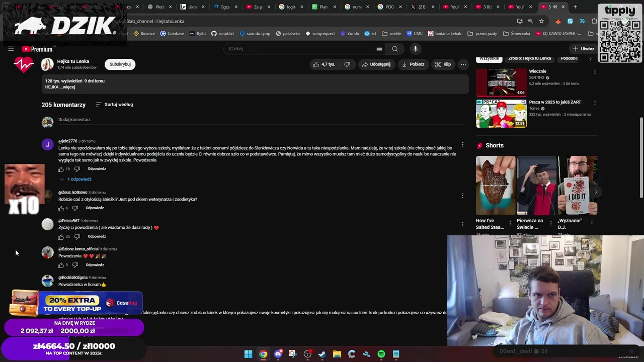This screenshot has height=362, width=644.
Task: Open options for the Wiecznie video suggestion
Action: [595, 72]
